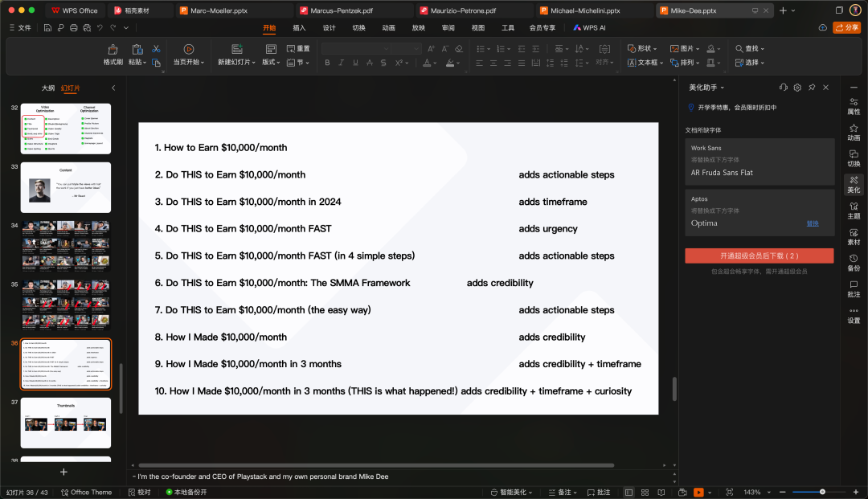Switch to Reading view book icon
868x499 pixels.
pyautogui.click(x=661, y=492)
